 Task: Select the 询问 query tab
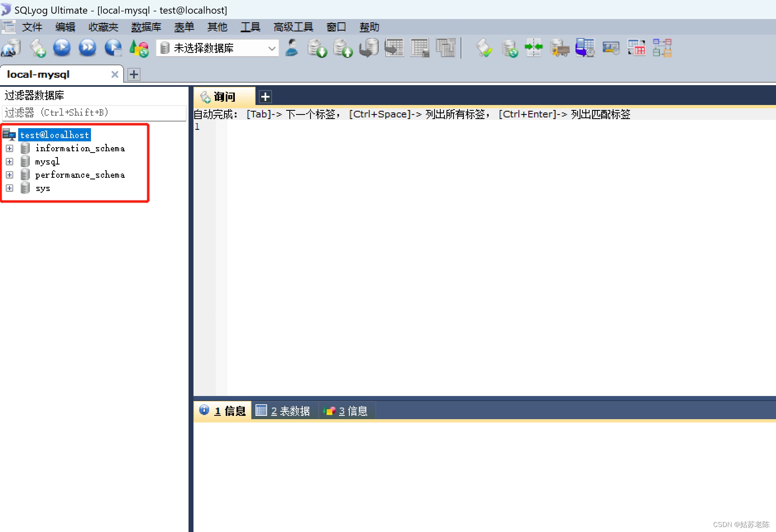click(224, 97)
